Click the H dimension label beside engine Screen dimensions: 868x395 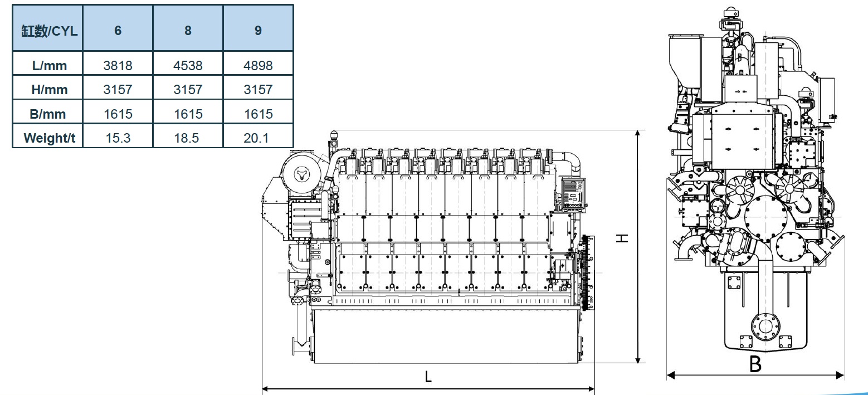pos(623,238)
